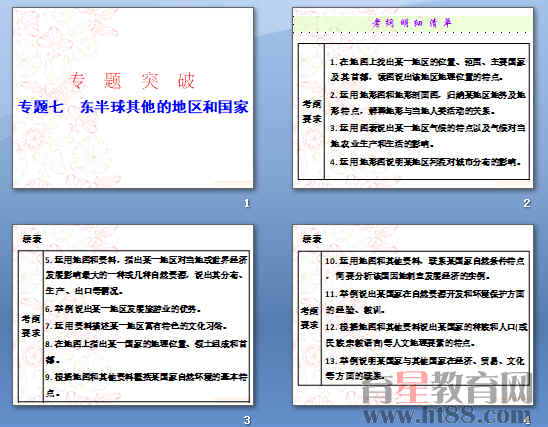Click the red 专题突破 heading
Screen dimensions: 548x427
tap(133, 81)
